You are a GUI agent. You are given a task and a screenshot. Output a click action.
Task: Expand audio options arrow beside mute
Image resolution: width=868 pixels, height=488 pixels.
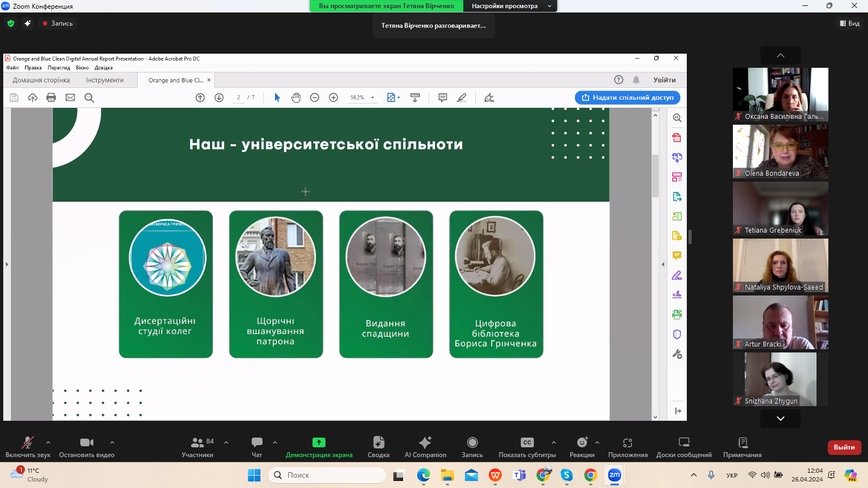coord(48,442)
